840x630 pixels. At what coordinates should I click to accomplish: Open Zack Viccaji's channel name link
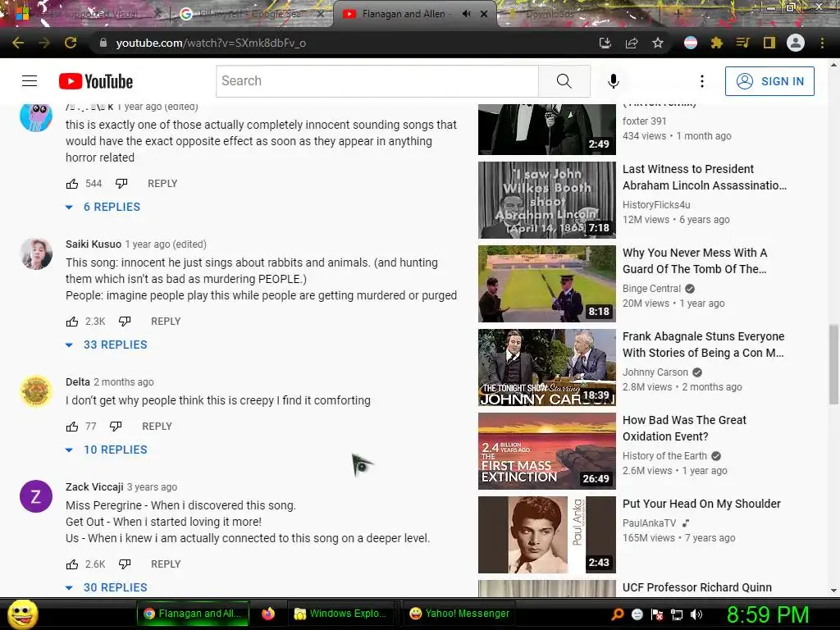(94, 487)
